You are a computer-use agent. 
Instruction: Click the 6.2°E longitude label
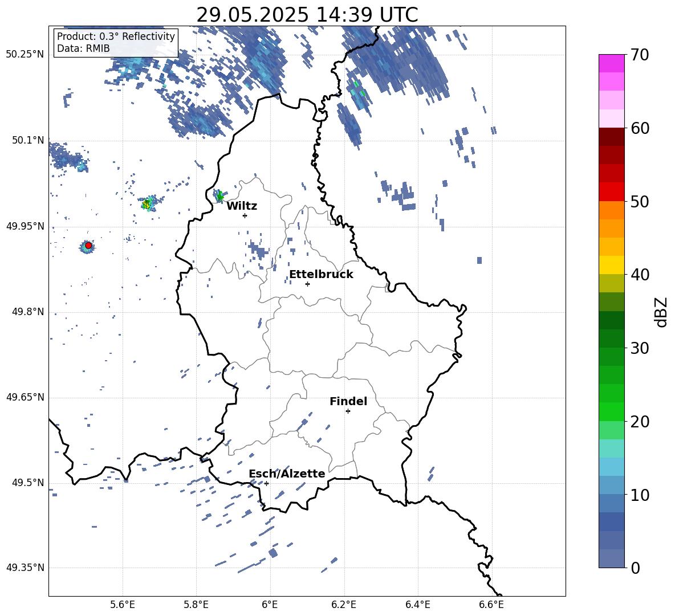tap(344, 605)
